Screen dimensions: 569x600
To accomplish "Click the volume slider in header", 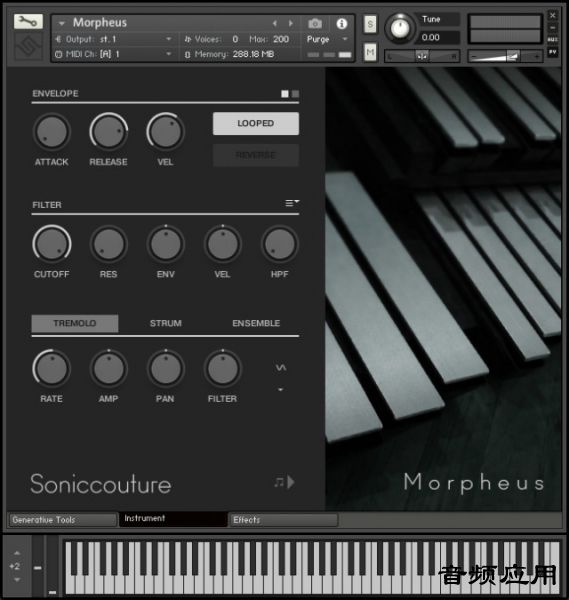I will point(505,56).
